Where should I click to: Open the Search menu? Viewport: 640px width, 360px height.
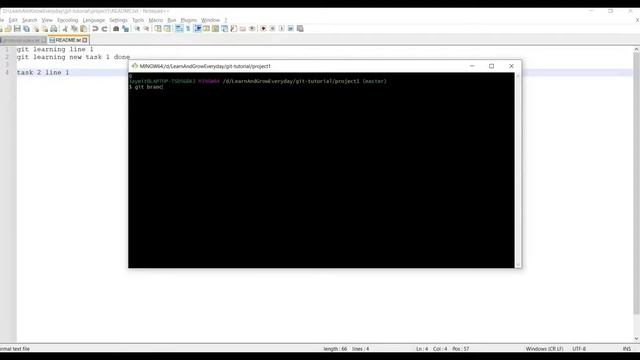[29, 20]
